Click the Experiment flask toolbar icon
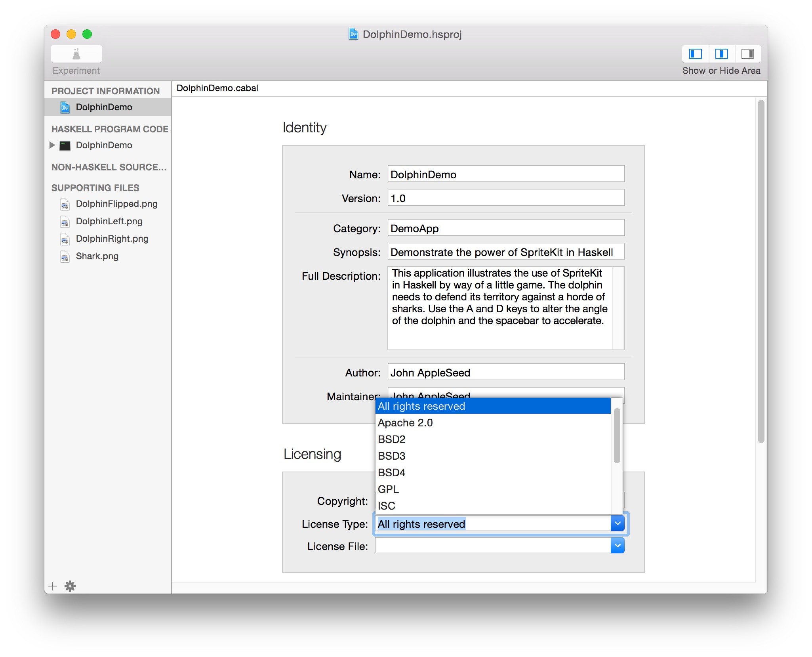812x657 pixels. coord(76,54)
